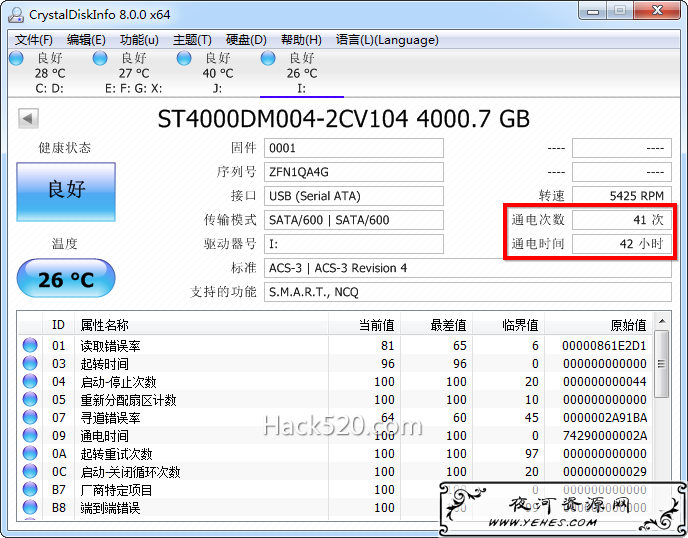Select the J: disk status orb
Viewport: 688px width, 538px height.
coord(184,58)
